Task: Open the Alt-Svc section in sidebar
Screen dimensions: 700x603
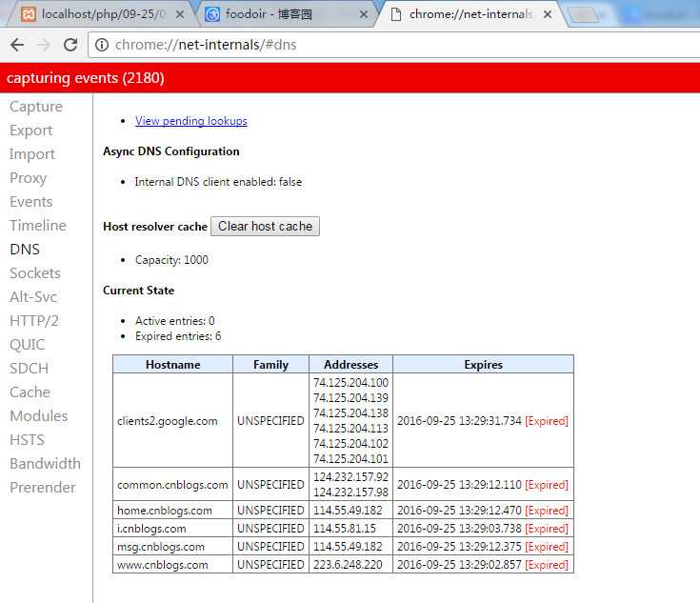Action: (x=33, y=296)
